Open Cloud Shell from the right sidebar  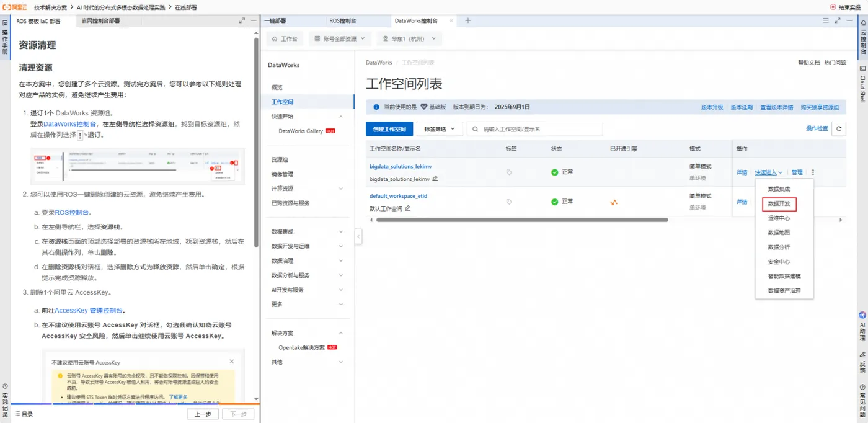862,84
